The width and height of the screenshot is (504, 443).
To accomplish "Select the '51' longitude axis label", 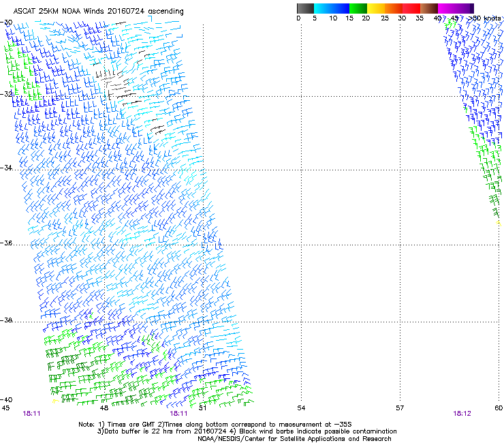I will [202, 408].
